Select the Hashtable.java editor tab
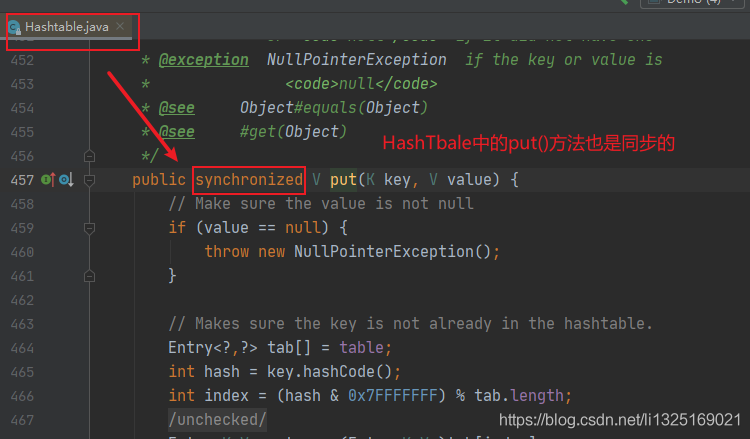The image size is (750, 439). 66,27
